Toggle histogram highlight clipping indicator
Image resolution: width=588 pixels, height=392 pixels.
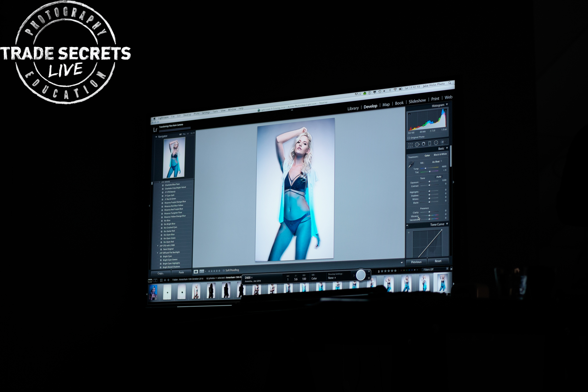(445, 110)
